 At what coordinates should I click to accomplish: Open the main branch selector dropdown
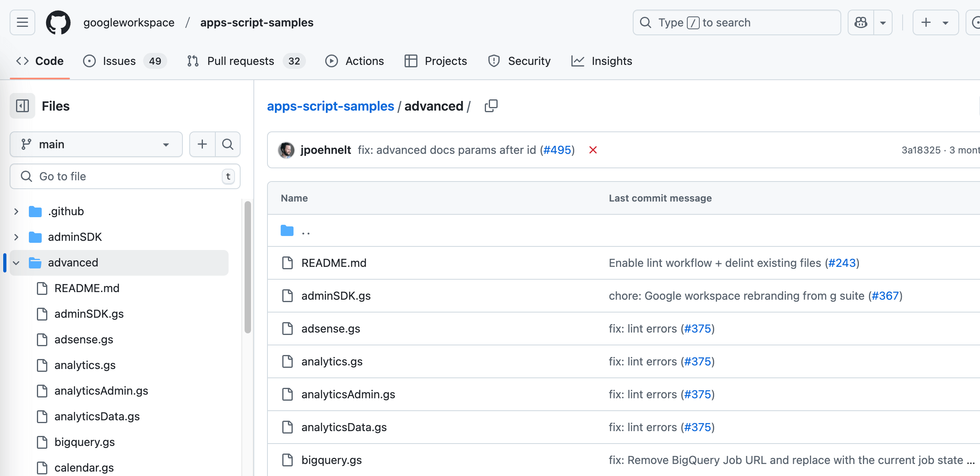(96, 144)
